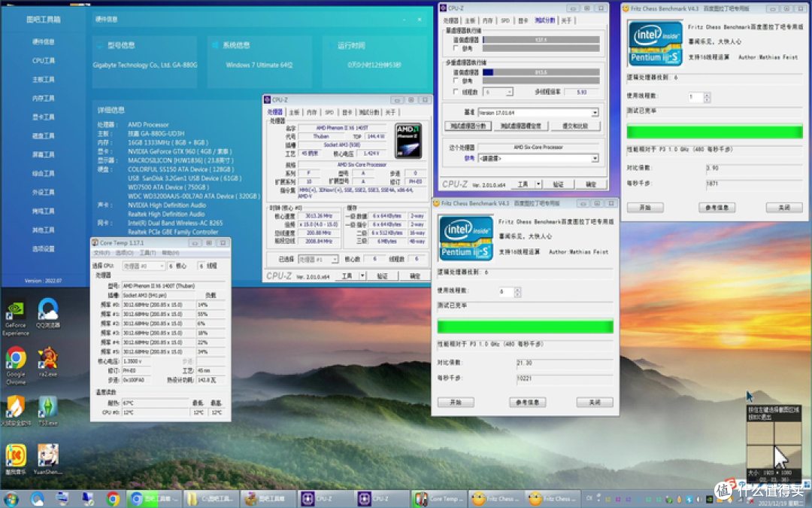The image size is (812, 508).
Task: Click Intel Pentium logo in 1-thread Fritz window
Action: pyautogui.click(x=655, y=43)
